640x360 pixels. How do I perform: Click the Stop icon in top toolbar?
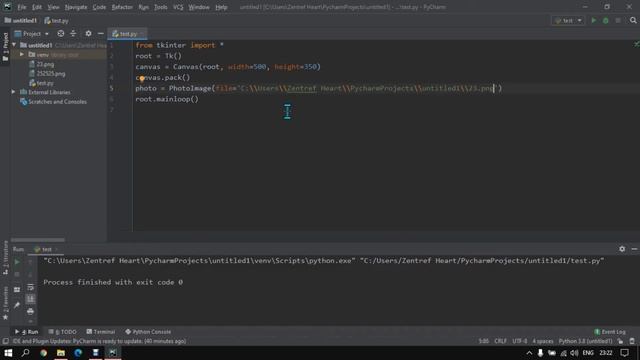(x=618, y=20)
